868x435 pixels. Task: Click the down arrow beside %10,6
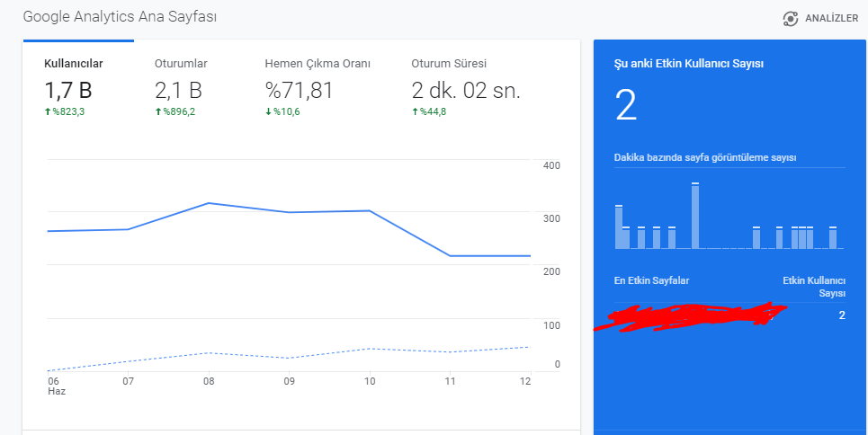[x=268, y=111]
